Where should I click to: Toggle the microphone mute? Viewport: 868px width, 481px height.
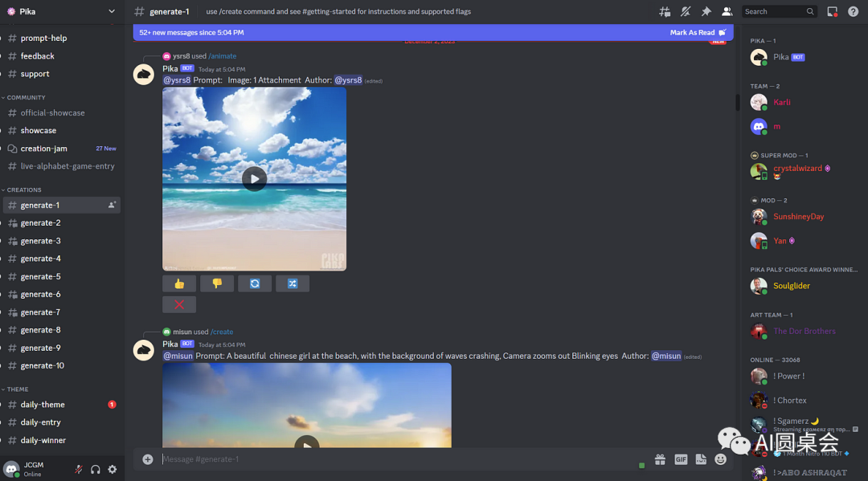tap(79, 470)
